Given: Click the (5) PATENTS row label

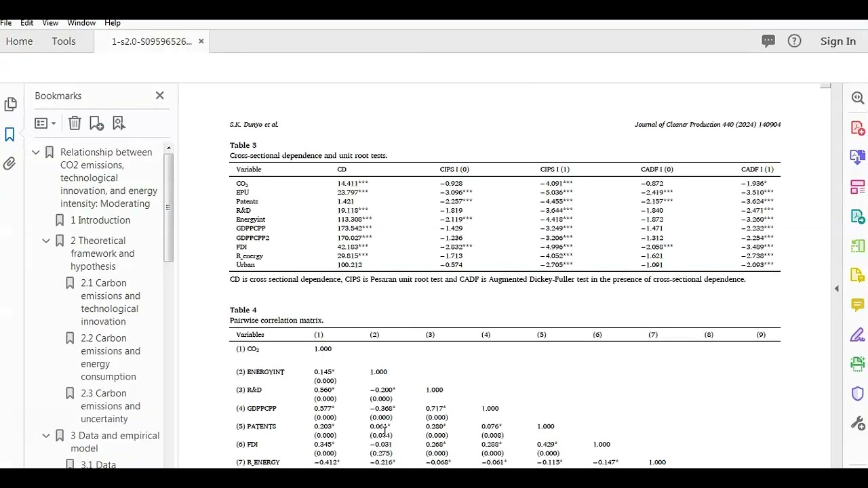Looking at the screenshot, I should point(256,426).
